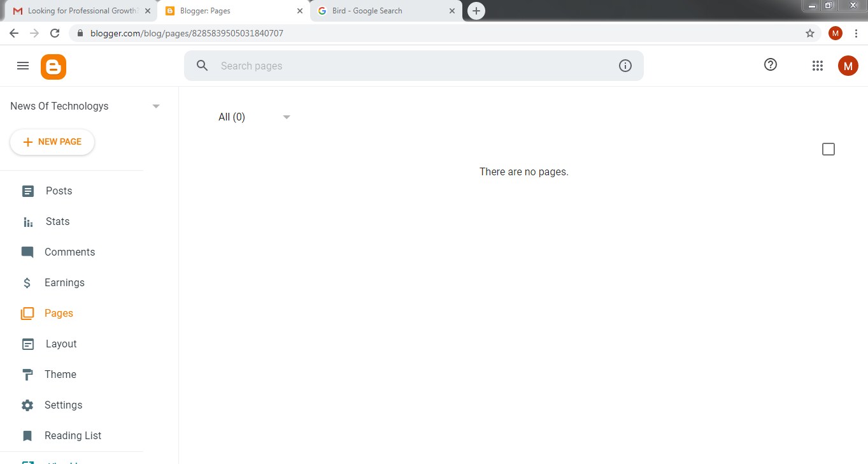Open the Blogger account avatar M
868x464 pixels.
(x=848, y=66)
